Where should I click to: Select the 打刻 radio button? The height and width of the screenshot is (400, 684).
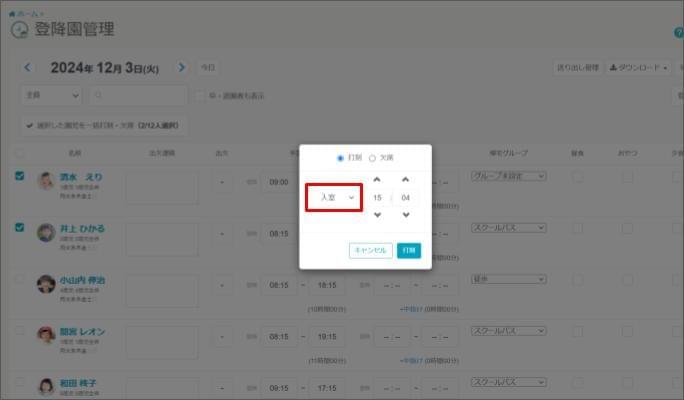(341, 158)
